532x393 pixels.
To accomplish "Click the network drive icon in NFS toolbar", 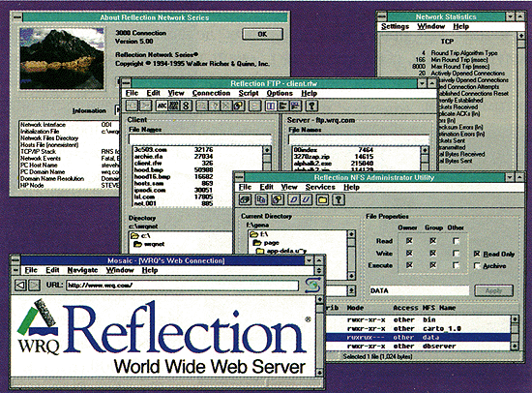I will [245, 199].
